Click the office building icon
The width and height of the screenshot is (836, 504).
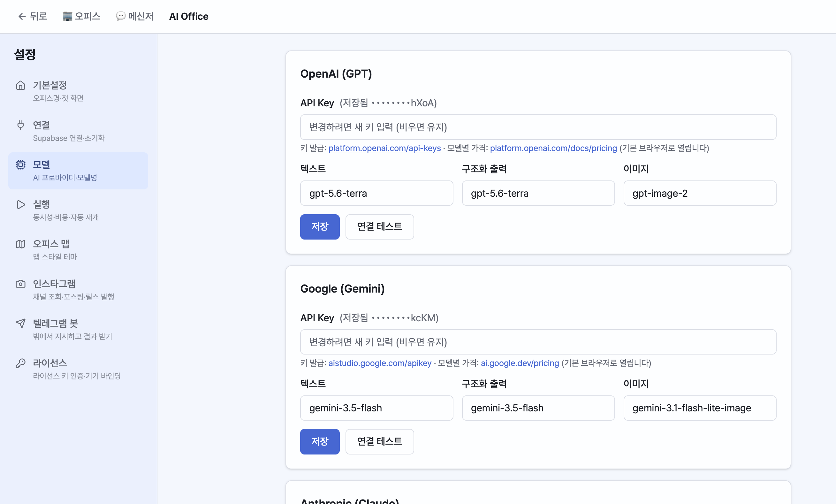click(x=67, y=16)
